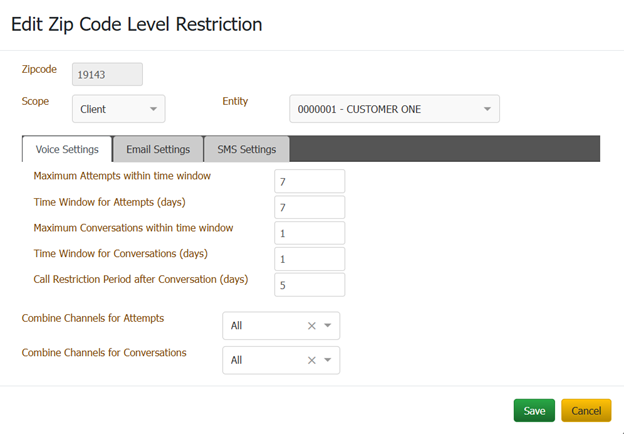This screenshot has height=434, width=624.
Task: Open the SMS Settings tab
Action: (x=247, y=149)
